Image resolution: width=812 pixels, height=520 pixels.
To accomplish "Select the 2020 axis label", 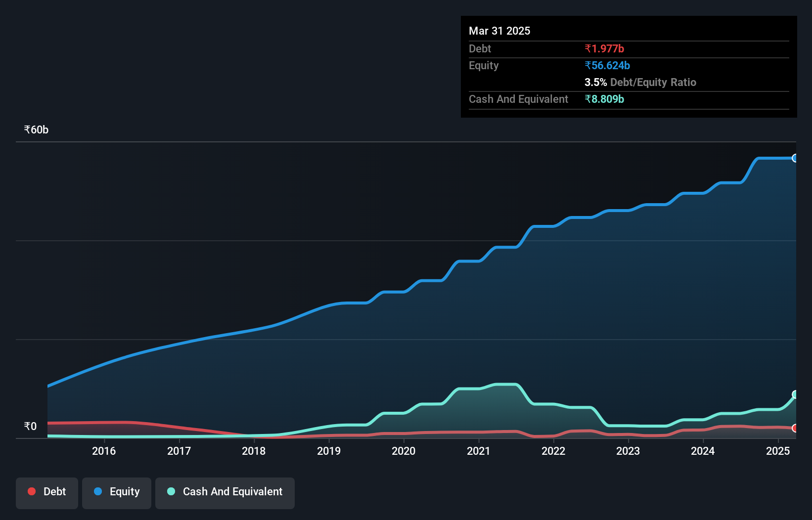I will pyautogui.click(x=404, y=451).
